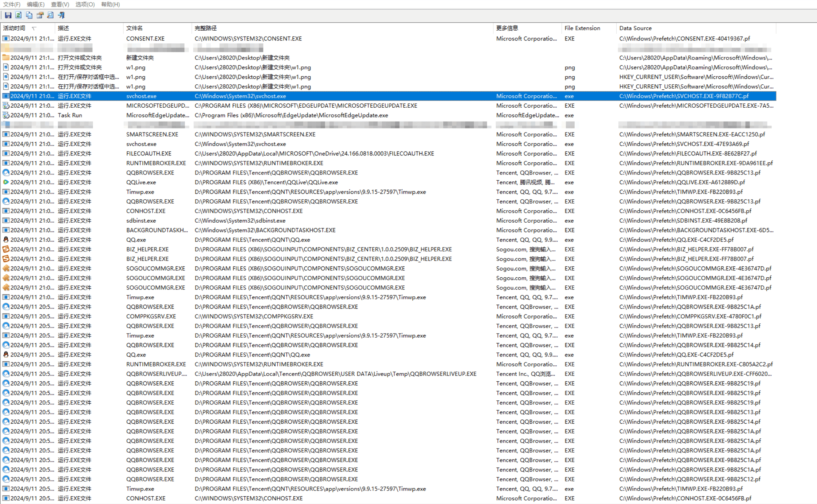Click the Task Run row icon
Screen dimensions: 817x504
pyautogui.click(x=6, y=115)
